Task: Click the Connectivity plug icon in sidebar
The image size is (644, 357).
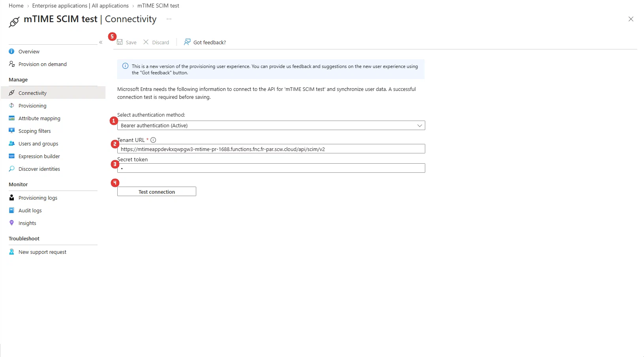Action: click(11, 93)
